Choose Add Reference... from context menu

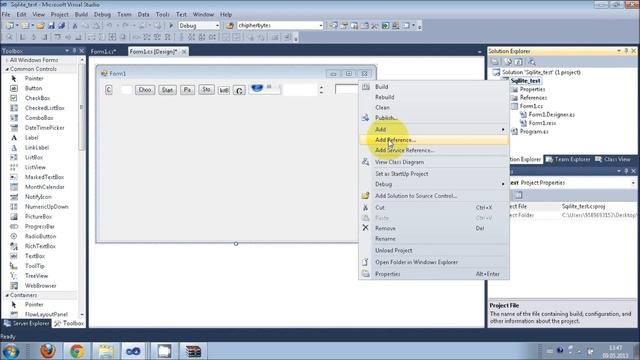pos(433,140)
